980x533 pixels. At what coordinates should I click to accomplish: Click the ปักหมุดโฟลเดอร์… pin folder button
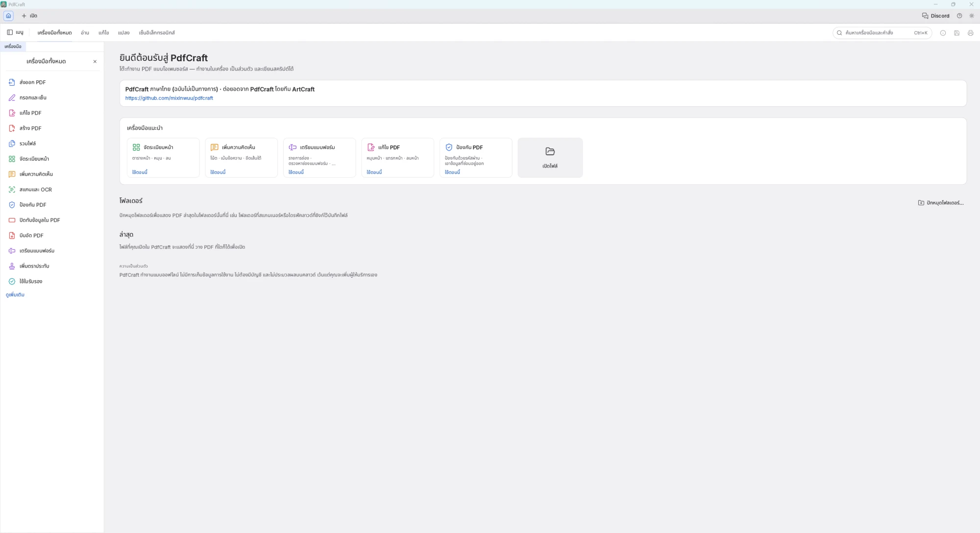pyautogui.click(x=941, y=203)
